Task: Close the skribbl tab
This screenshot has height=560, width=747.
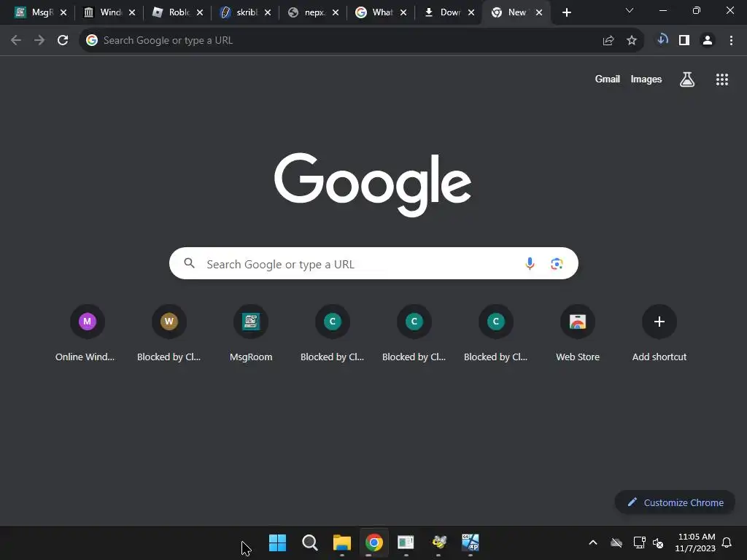Action: 268,13
